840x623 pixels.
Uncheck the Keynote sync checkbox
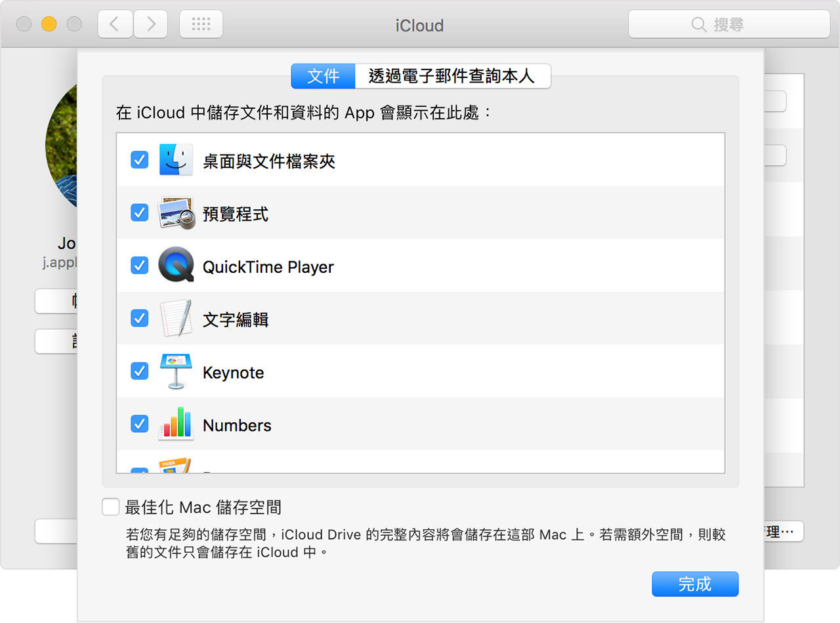click(x=139, y=371)
